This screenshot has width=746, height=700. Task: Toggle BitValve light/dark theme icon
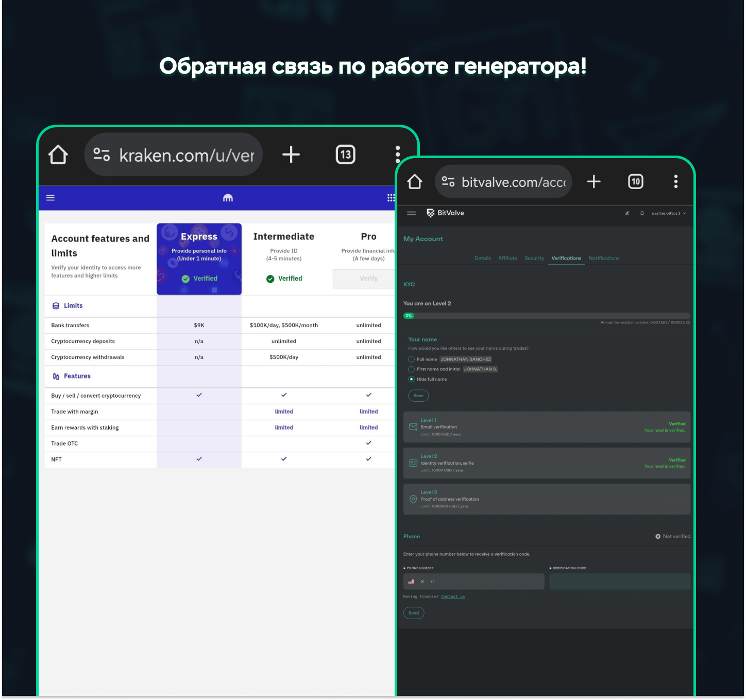click(x=627, y=213)
